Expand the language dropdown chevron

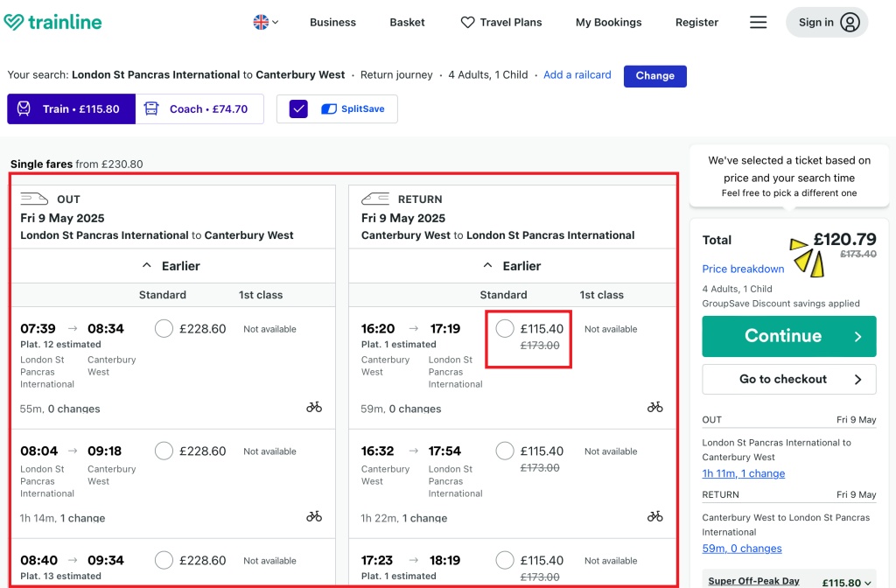[x=276, y=22]
